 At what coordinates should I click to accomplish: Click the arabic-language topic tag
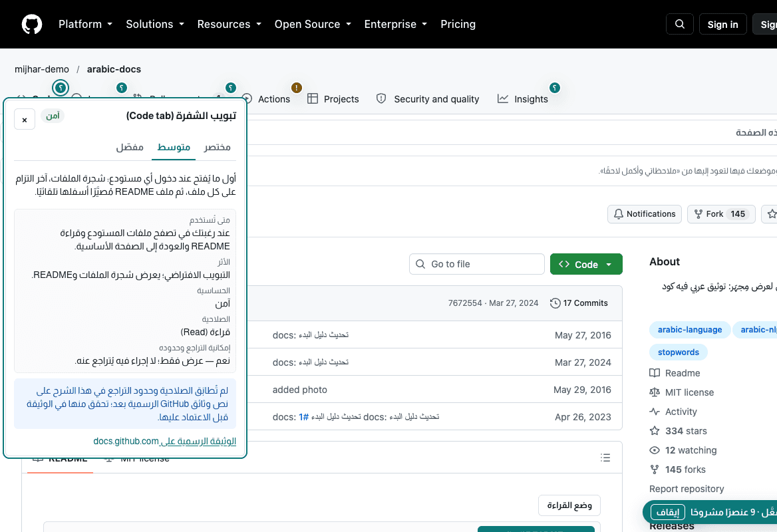click(690, 330)
